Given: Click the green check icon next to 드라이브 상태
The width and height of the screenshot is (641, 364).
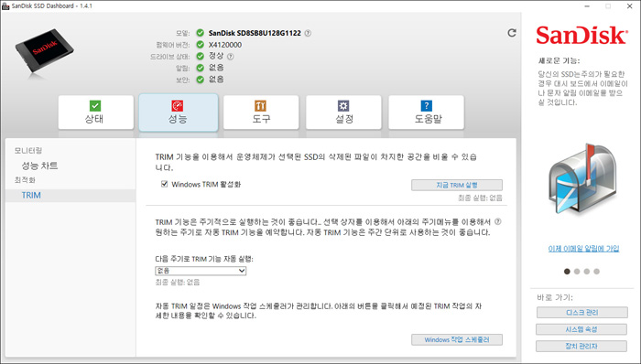Looking at the screenshot, I should click(x=200, y=57).
